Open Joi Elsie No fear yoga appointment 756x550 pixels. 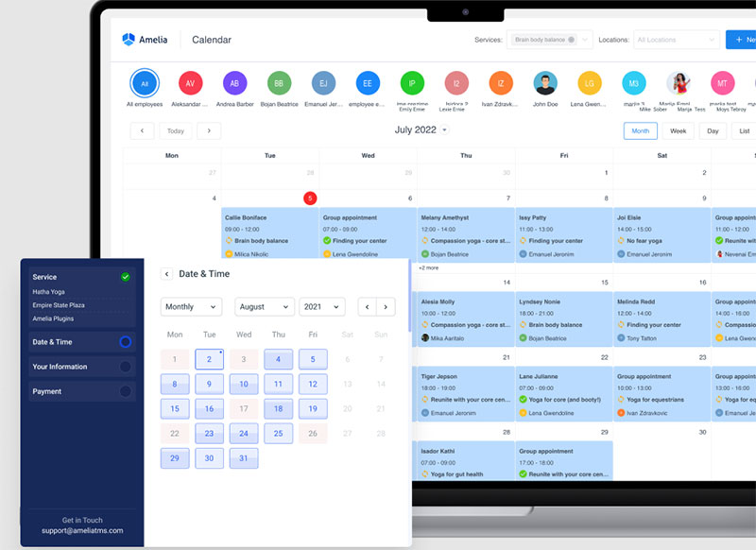tap(662, 235)
